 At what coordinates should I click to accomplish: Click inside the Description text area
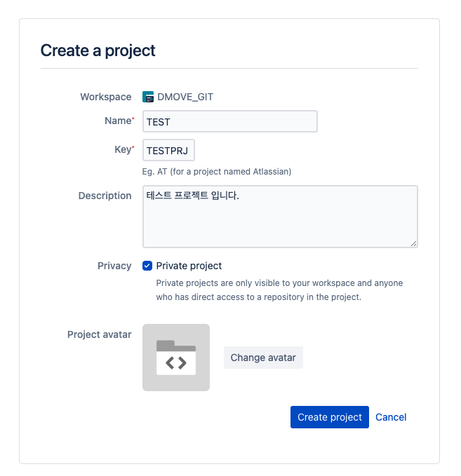[280, 216]
